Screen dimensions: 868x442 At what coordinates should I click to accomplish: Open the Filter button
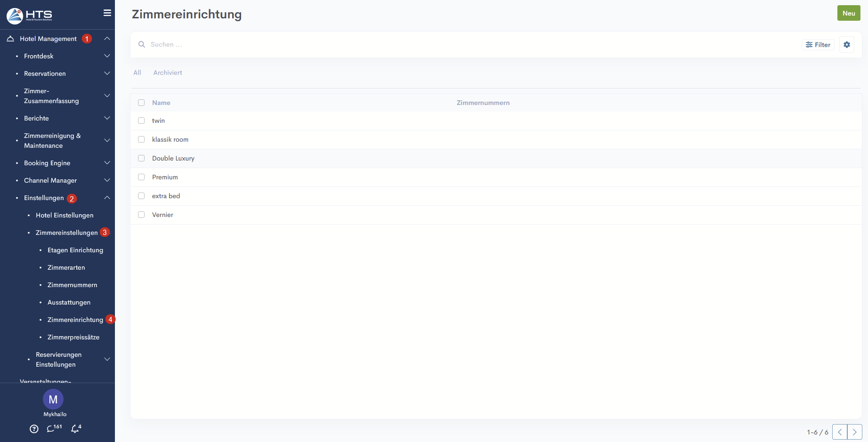pyautogui.click(x=818, y=45)
